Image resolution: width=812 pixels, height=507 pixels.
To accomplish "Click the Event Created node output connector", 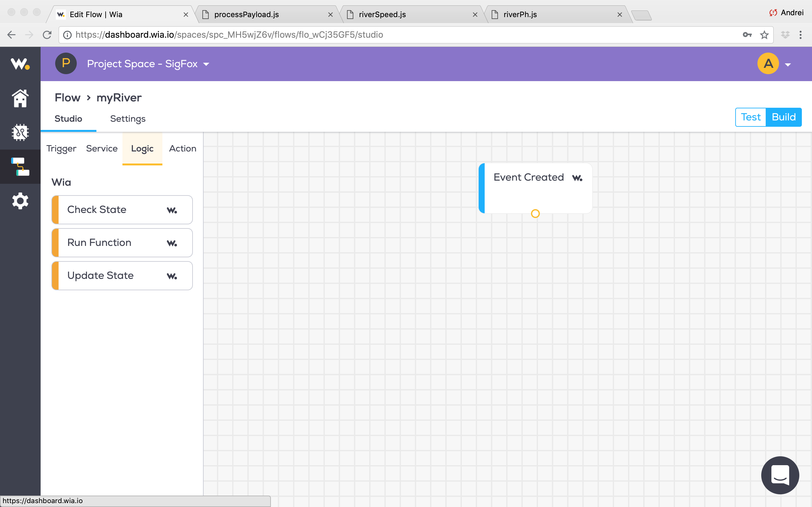I will click(x=535, y=214).
